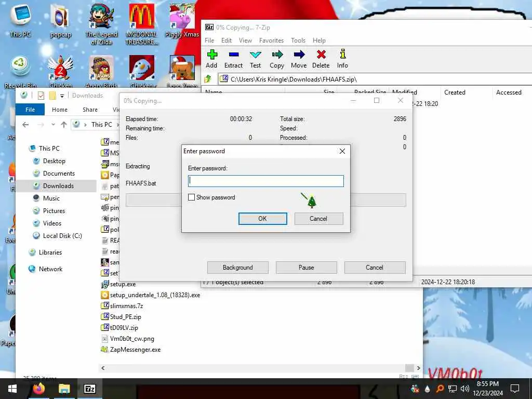Screen dimensions: 532x399
Task: Select Downloads in the navigation pane
Action: [x=58, y=186]
